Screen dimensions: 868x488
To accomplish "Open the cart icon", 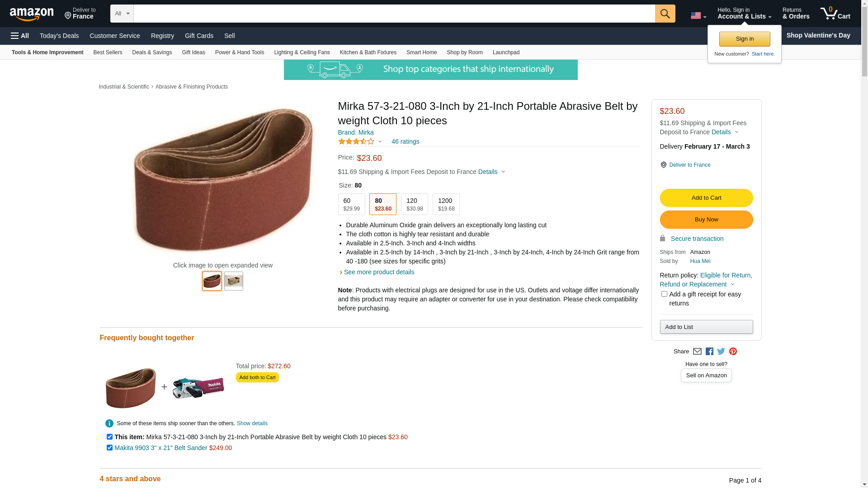I will (x=835, y=14).
